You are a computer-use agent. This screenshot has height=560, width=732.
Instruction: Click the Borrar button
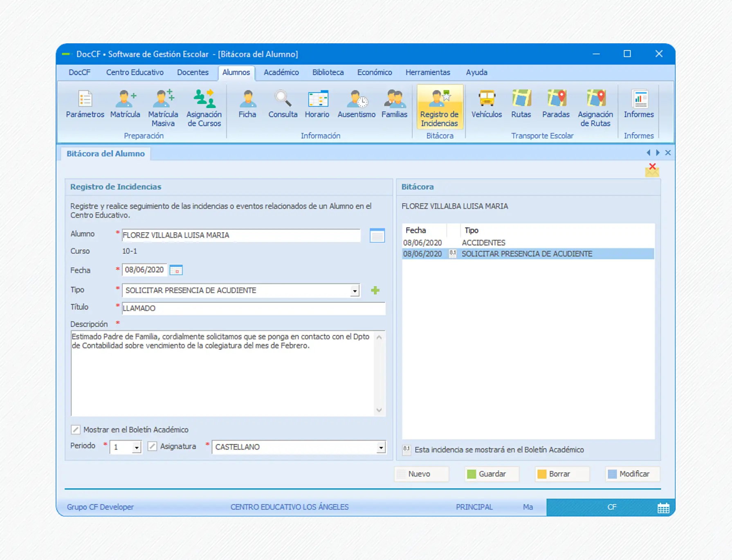tap(562, 474)
